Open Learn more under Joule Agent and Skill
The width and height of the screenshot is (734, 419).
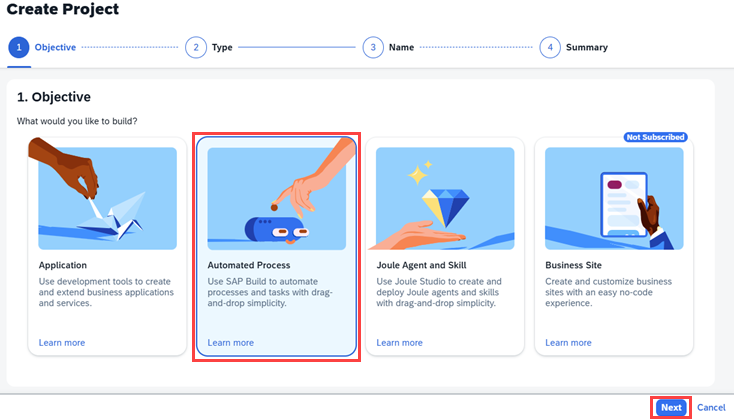(399, 343)
